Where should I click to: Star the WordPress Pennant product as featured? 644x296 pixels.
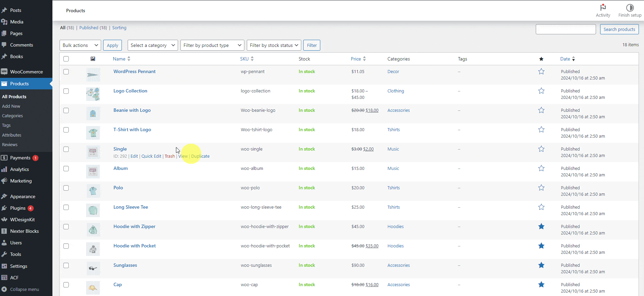[541, 72]
